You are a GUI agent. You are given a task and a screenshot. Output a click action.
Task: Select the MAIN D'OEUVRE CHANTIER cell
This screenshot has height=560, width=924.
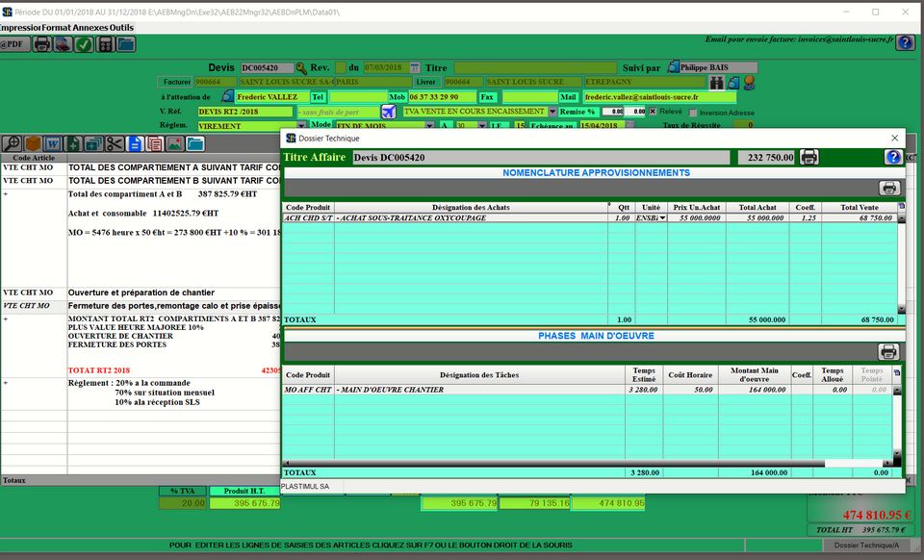click(479, 390)
